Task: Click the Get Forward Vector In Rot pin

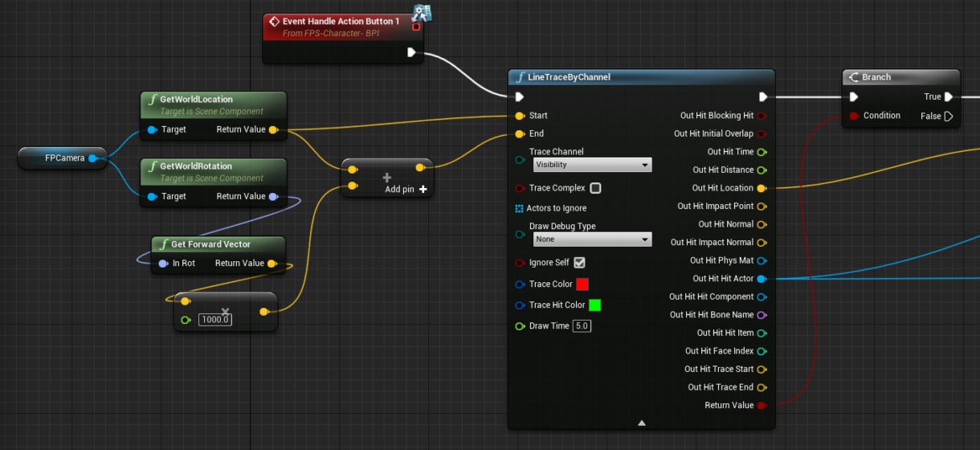Action: pos(164,264)
